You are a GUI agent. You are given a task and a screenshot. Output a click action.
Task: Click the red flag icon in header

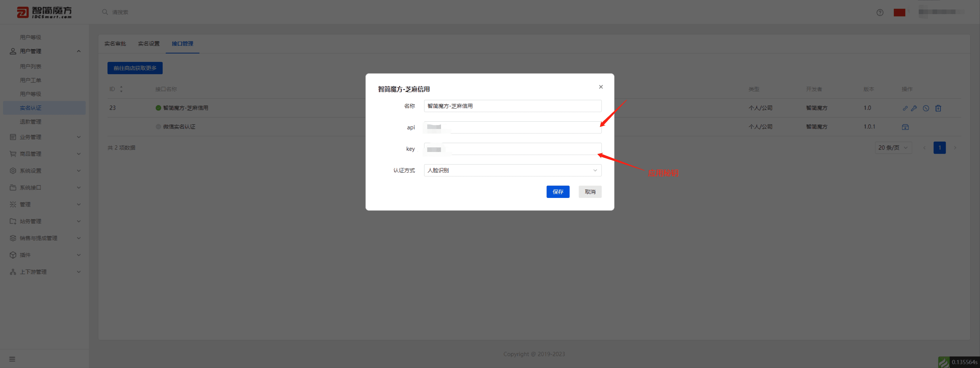pyautogui.click(x=899, y=13)
